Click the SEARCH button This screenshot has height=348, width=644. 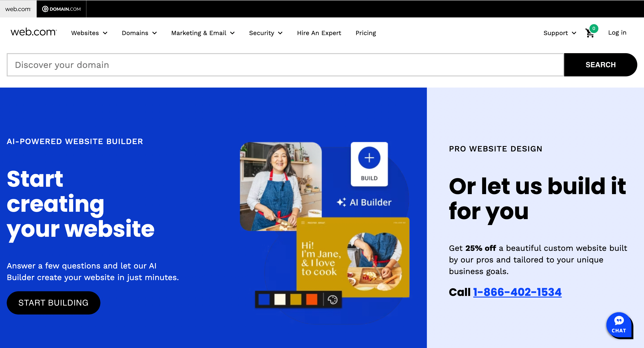click(600, 65)
